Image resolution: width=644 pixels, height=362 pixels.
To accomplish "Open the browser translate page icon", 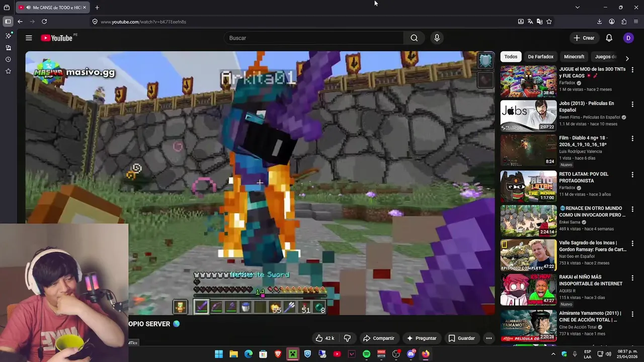I will (530, 22).
